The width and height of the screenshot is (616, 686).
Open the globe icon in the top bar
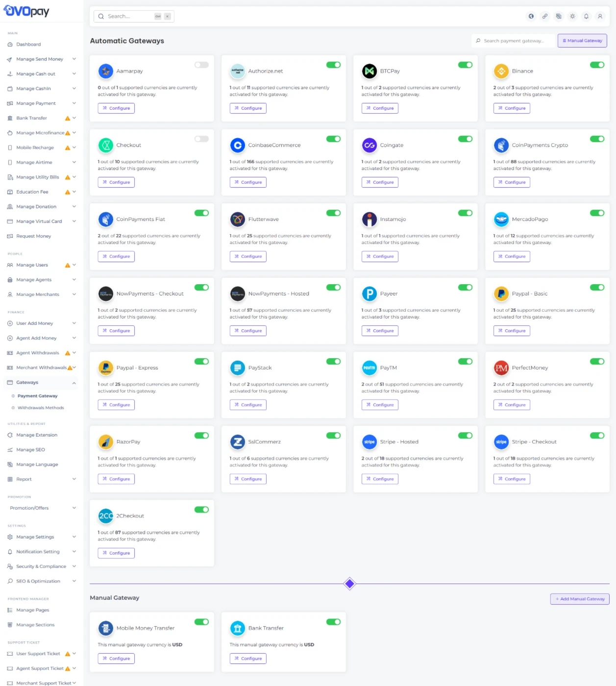click(x=531, y=16)
